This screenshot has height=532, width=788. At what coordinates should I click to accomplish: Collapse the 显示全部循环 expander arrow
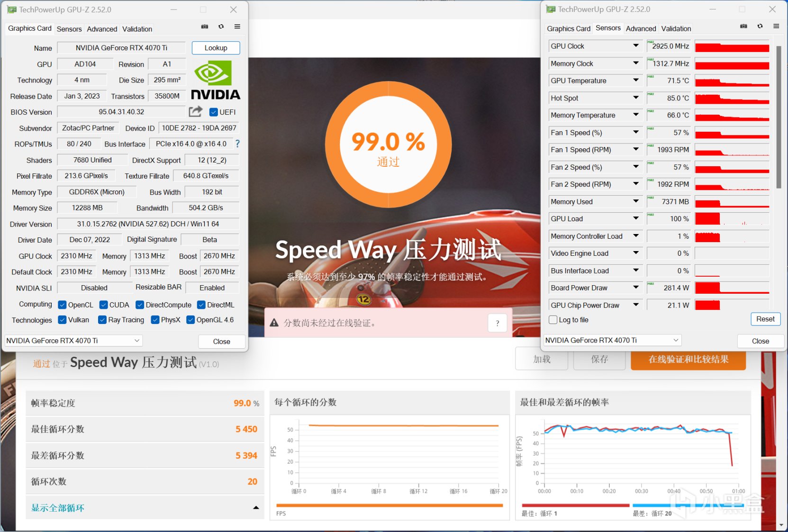(256, 508)
